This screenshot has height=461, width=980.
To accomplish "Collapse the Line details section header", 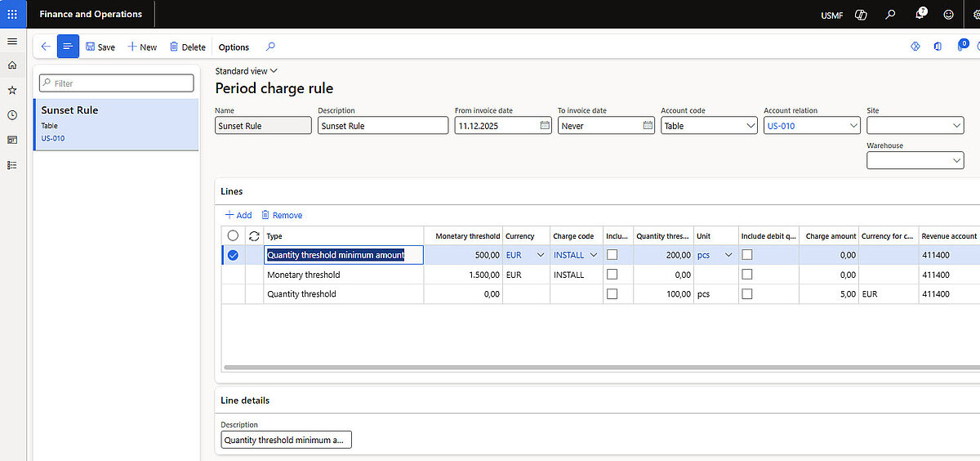I will click(245, 401).
